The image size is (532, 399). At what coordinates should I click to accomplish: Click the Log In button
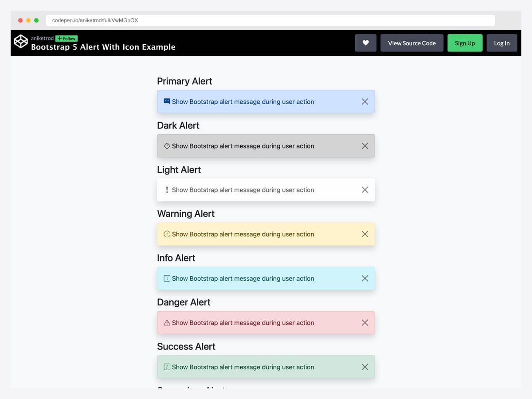tap(502, 43)
